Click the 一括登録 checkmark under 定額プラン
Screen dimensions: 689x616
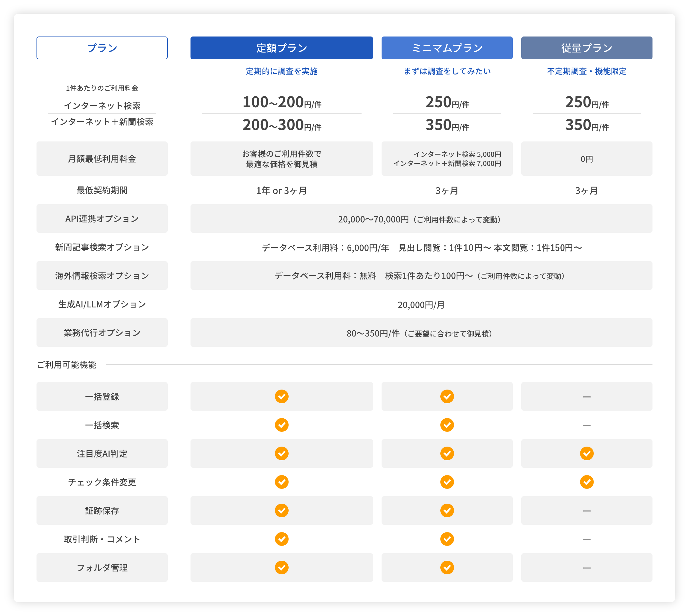281,396
